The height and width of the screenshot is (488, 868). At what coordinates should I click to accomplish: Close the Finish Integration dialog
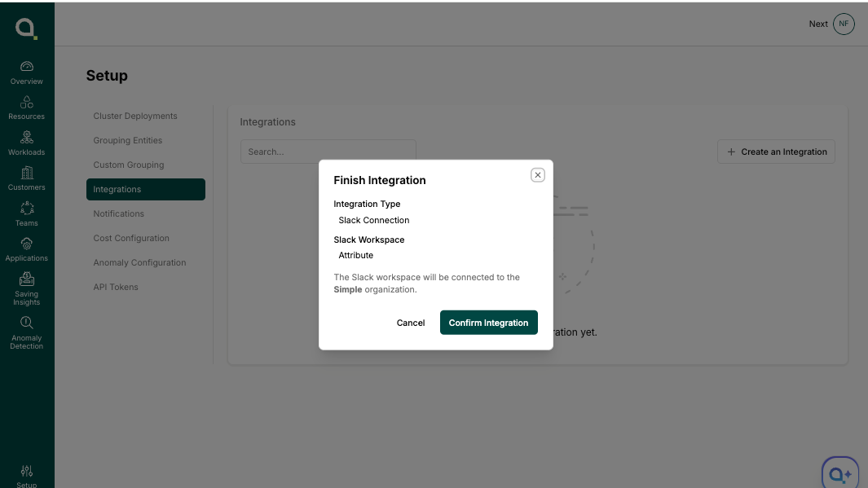(538, 175)
